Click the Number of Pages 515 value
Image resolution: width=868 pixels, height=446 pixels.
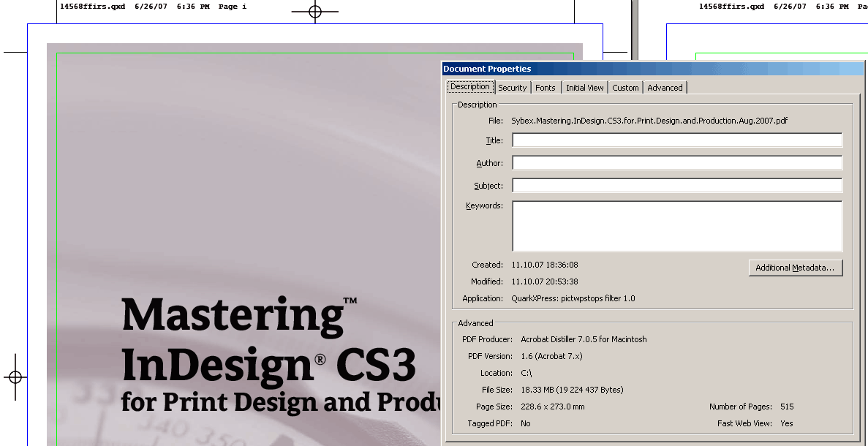[787, 407]
